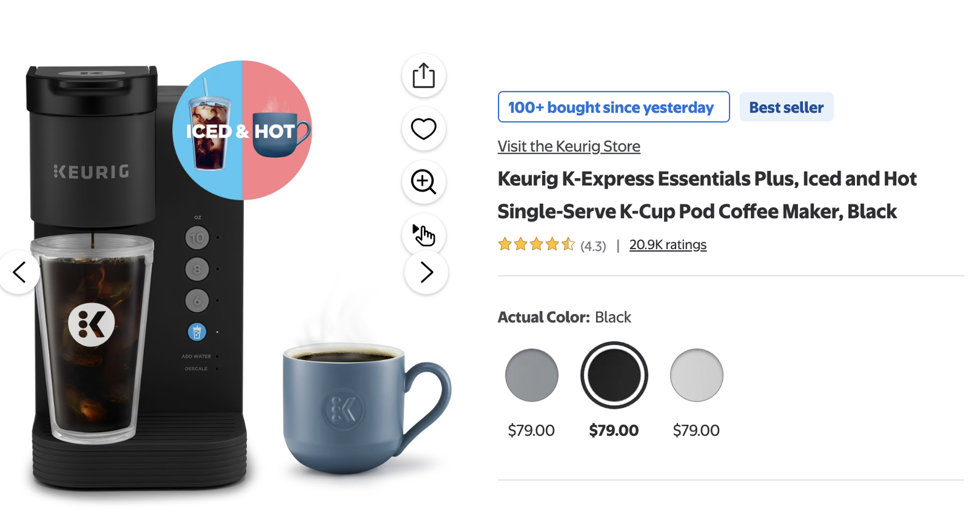This screenshot has width=980, height=508.
Task: Launch the interactive view hand icon
Action: tap(423, 234)
